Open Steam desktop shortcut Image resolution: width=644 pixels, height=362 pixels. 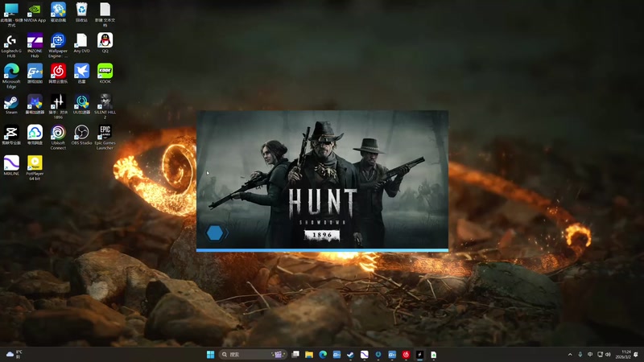(x=11, y=105)
